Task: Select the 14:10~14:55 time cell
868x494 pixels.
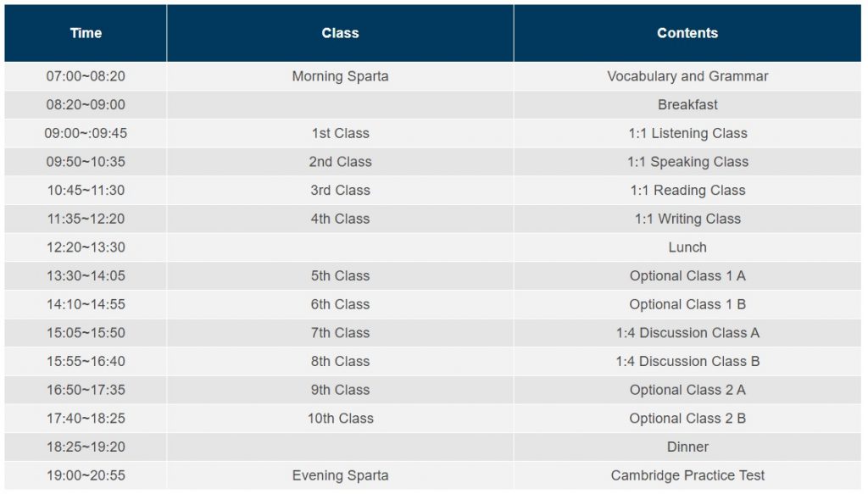Action: (x=86, y=304)
